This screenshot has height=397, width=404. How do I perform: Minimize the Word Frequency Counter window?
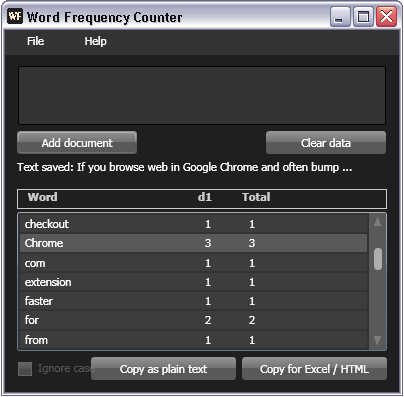pos(340,17)
